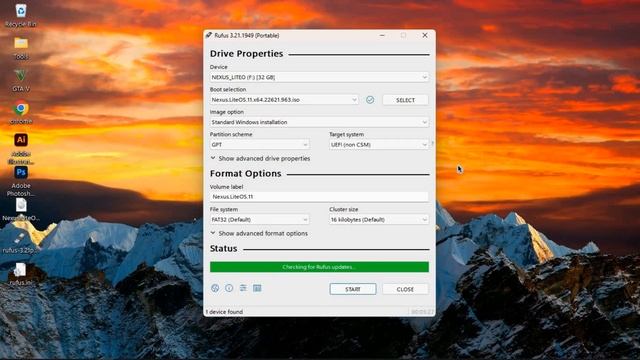The image size is (640, 360).
Task: Click the CLOSE button in Rufus
Action: 405,289
